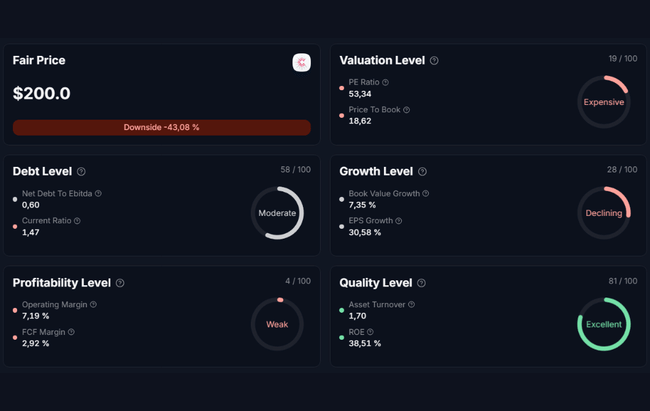The width and height of the screenshot is (650, 411).
Task: Click the Operating Margin info icon
Action: [94, 304]
